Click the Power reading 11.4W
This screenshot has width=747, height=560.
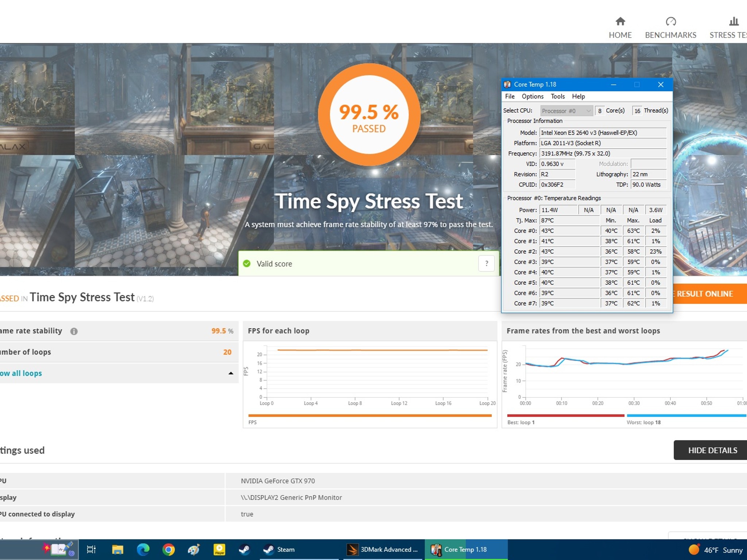point(559,210)
